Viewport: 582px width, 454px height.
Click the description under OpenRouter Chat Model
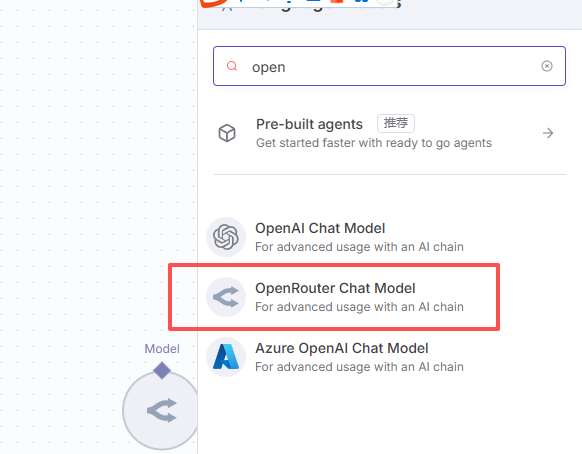[359, 307]
